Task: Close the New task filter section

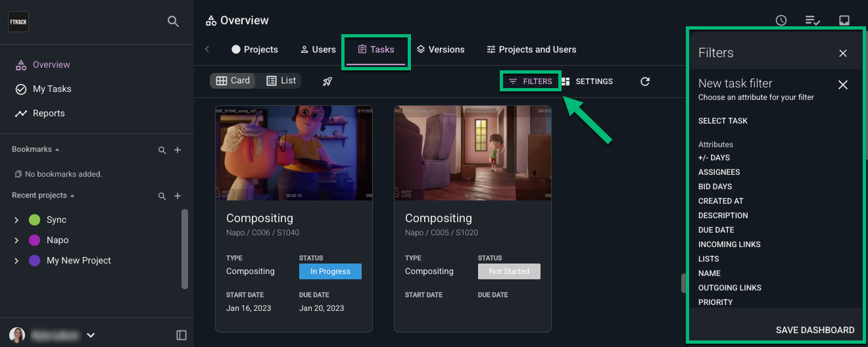Action: coord(843,85)
